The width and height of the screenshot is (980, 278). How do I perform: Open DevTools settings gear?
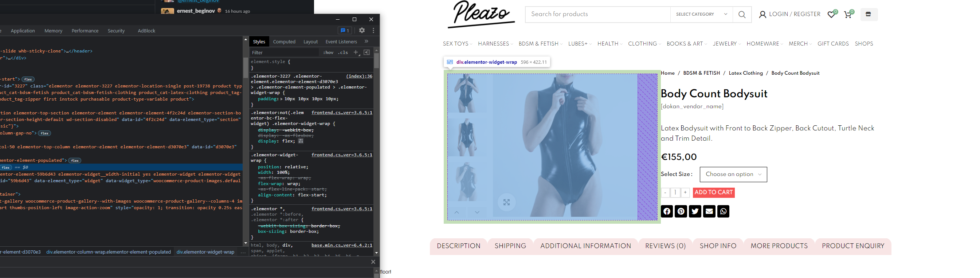[x=362, y=31]
